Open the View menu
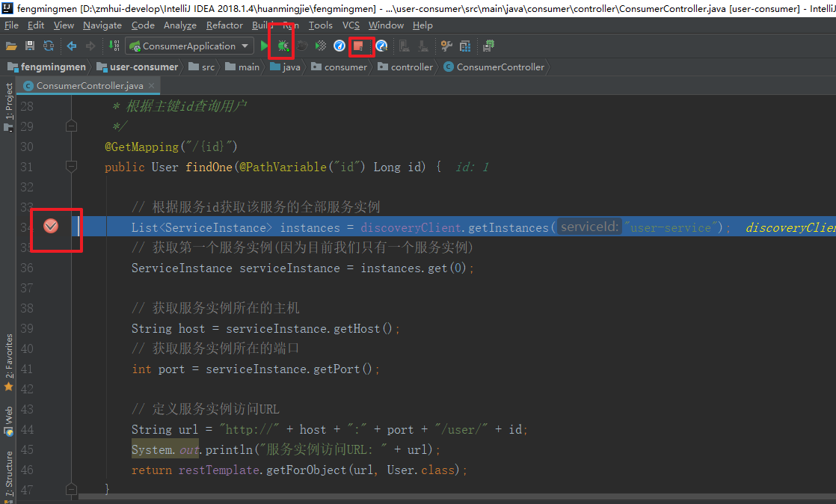The height and width of the screenshot is (504, 836). [64, 25]
